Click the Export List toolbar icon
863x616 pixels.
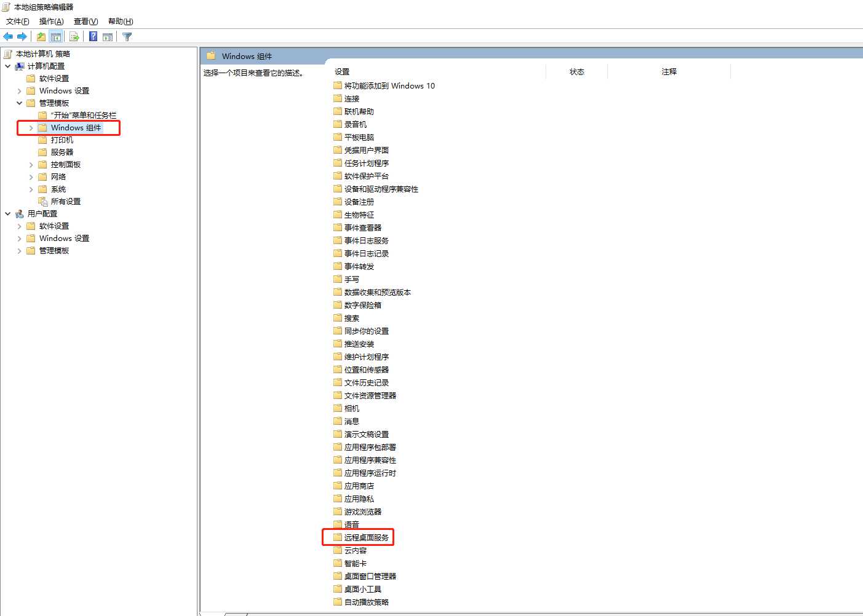[x=74, y=37]
